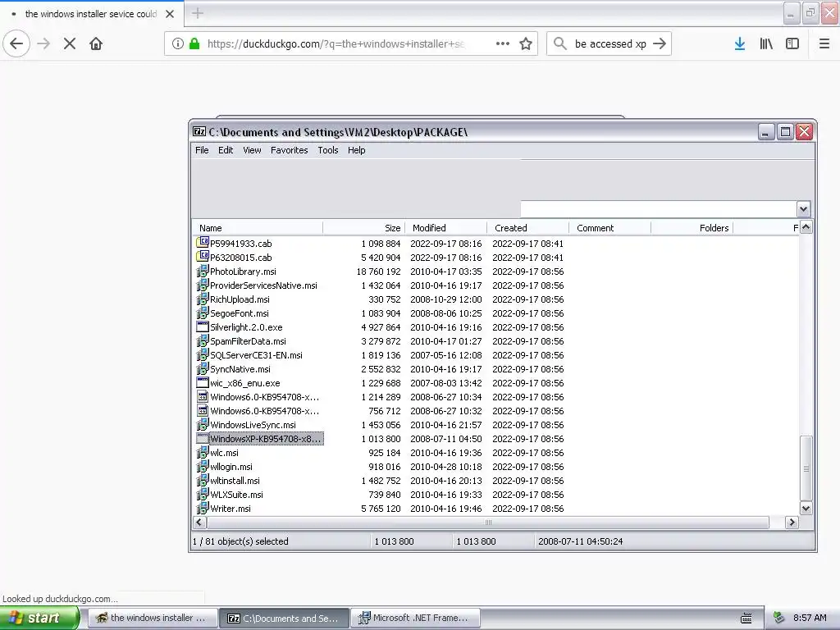Open Windows Start menu

39,618
